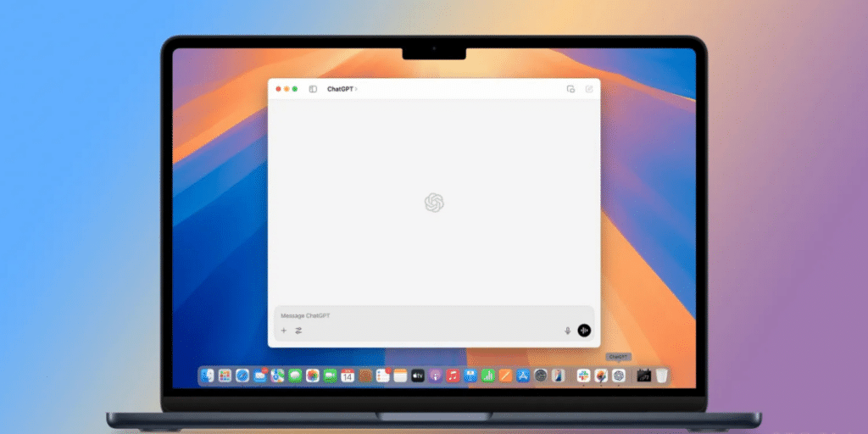The width and height of the screenshot is (868, 434).
Task: Open Safari from the Dock
Action: point(242,376)
